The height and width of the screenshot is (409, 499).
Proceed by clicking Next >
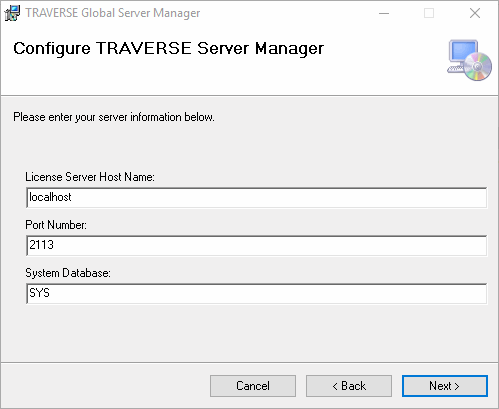pos(445,386)
